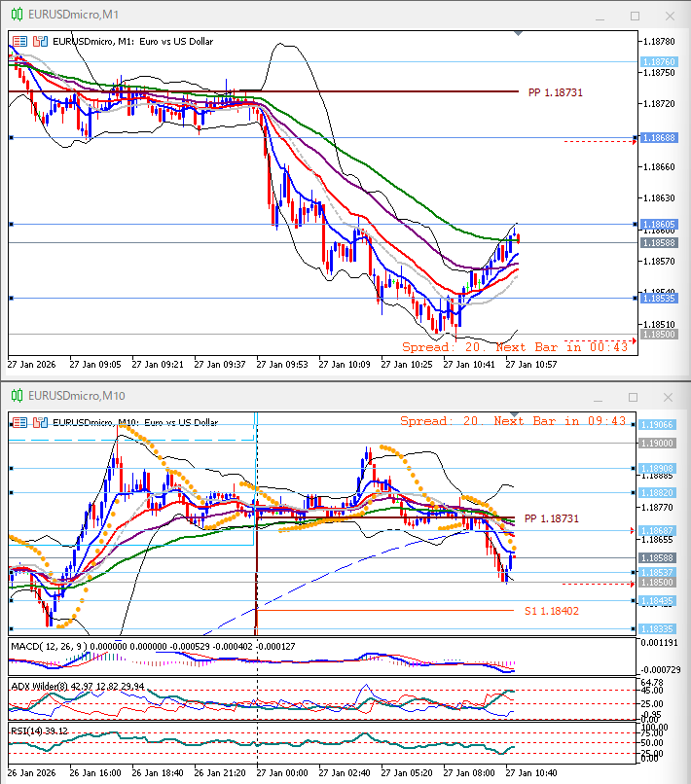Click the PP 1.18731 pivot label in M1 chart
Screen dimensions: 691x784
pos(555,92)
